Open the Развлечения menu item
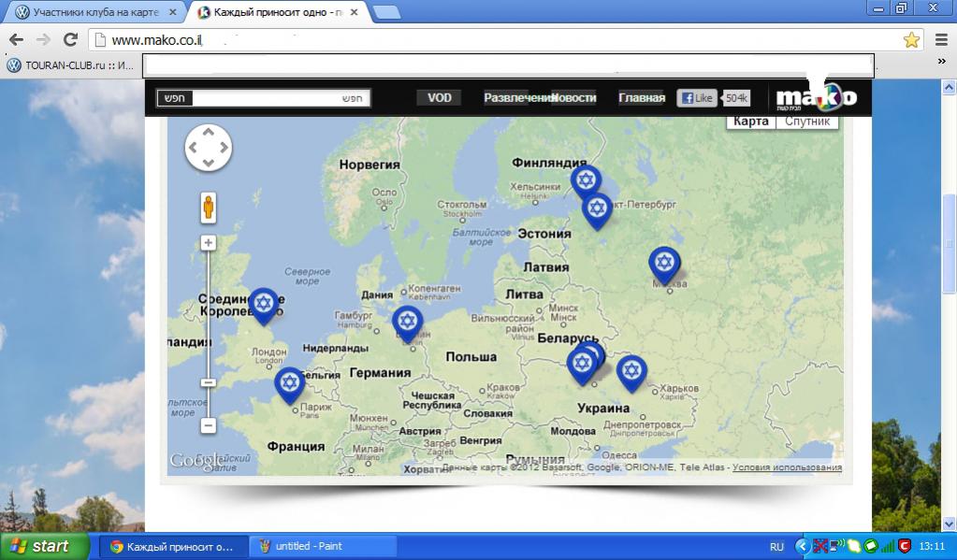This screenshot has height=560, width=957. 517,97
